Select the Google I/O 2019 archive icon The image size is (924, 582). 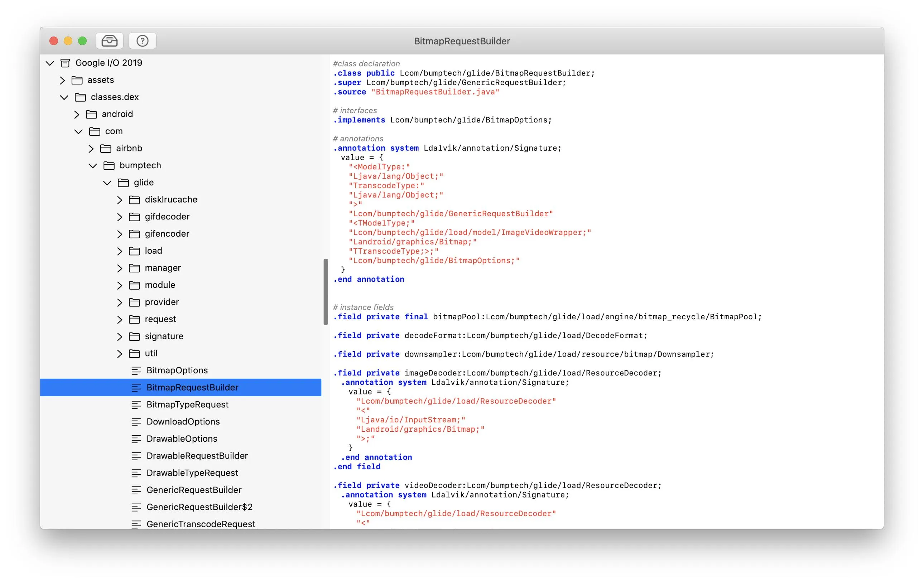[x=65, y=63]
